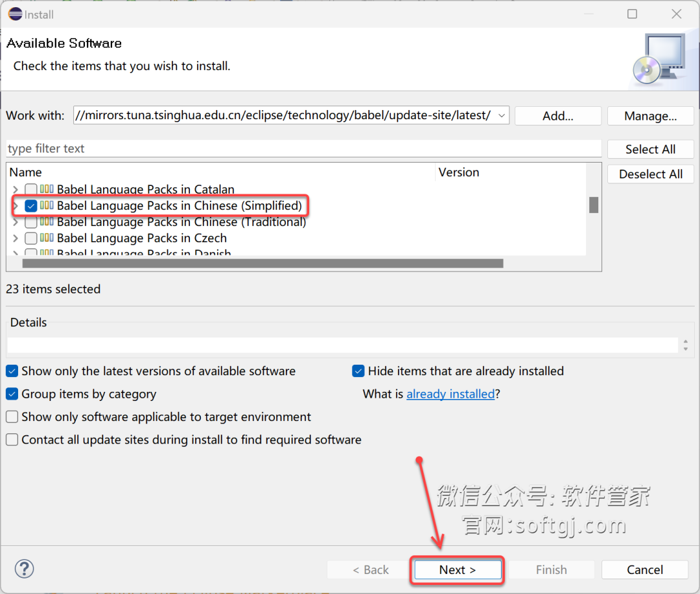This screenshot has width=700, height=594.
Task: Proceed with the Next > button
Action: point(458,570)
